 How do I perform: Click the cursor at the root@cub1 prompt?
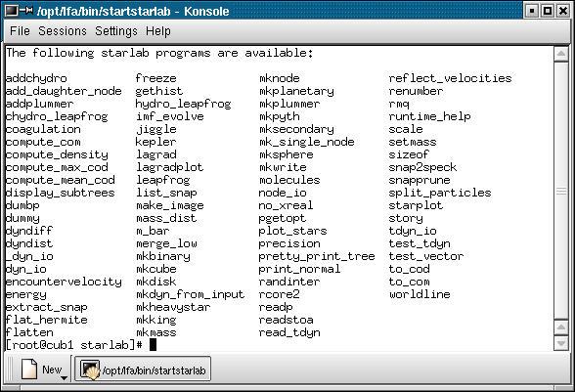[153, 345]
